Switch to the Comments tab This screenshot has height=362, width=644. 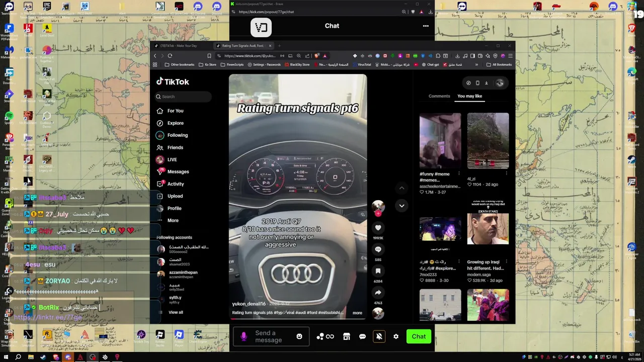pyautogui.click(x=439, y=96)
